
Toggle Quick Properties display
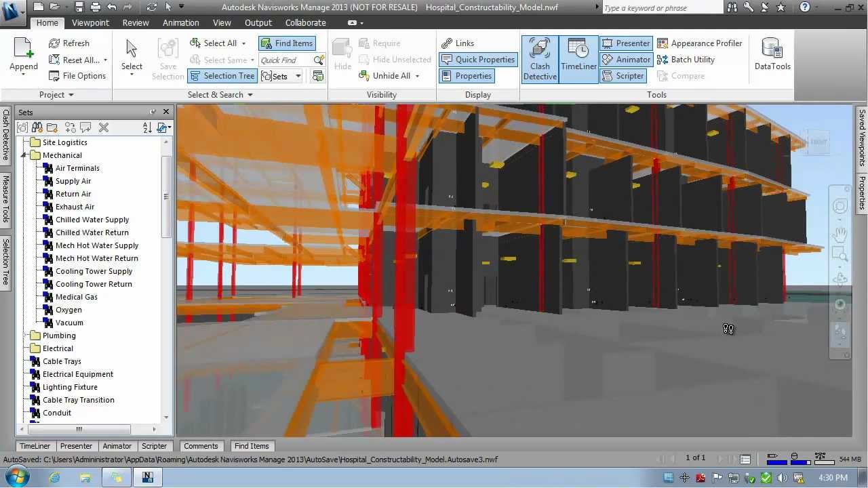point(477,60)
